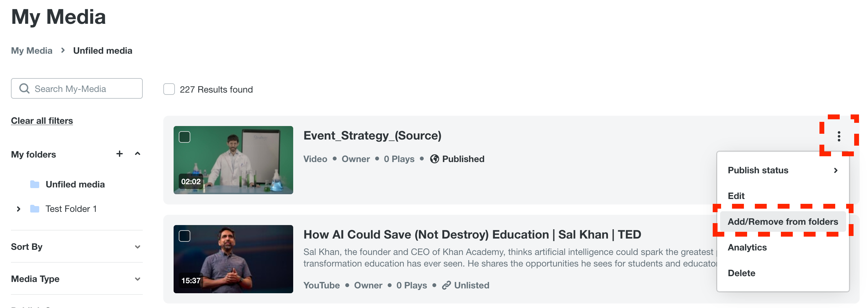This screenshot has width=868, height=308.
Task: Click the plus icon to add folder
Action: 119,154
